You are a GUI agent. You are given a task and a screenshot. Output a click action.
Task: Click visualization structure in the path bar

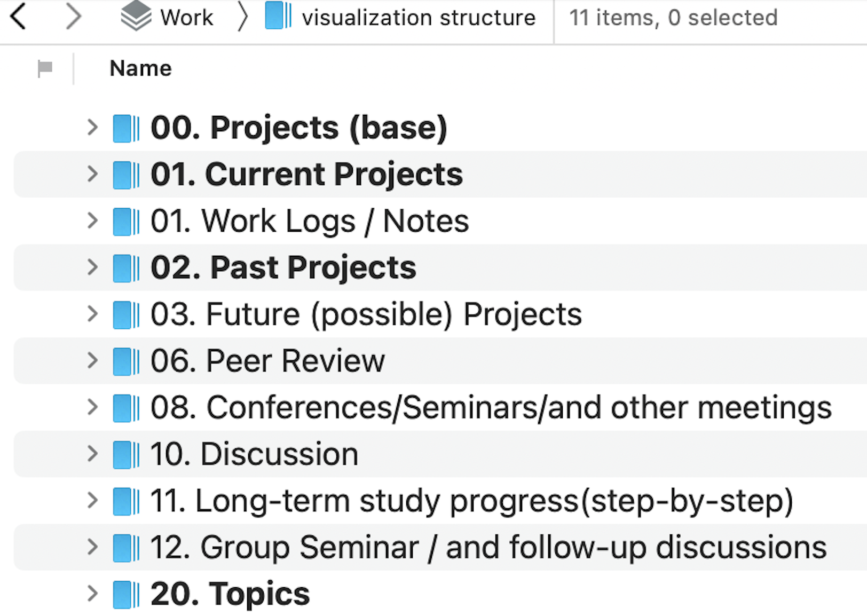[x=418, y=18]
